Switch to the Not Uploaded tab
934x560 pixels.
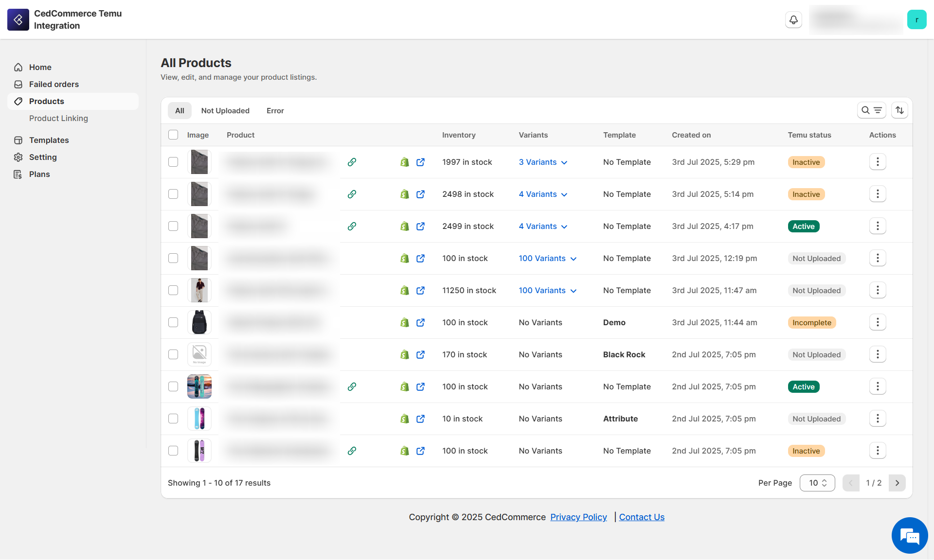click(225, 110)
